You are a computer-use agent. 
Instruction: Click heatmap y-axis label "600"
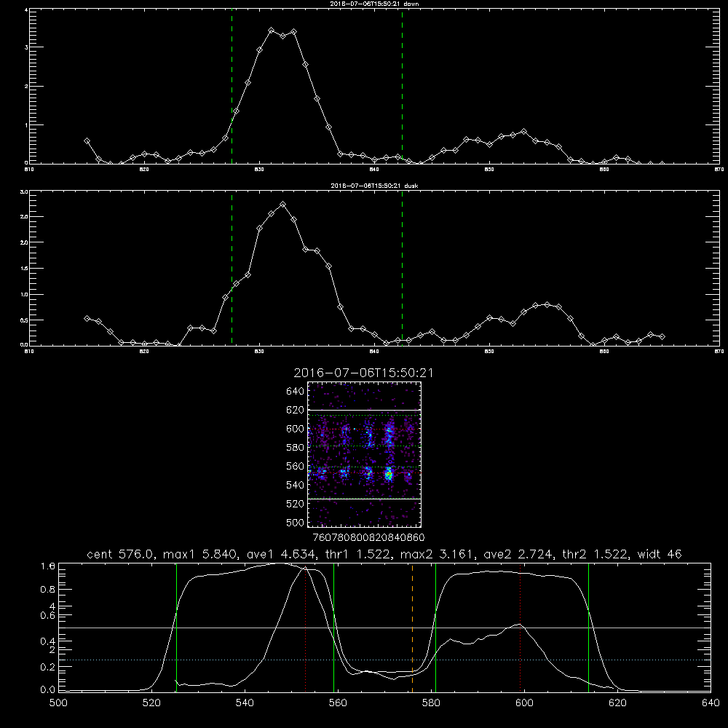(296, 429)
